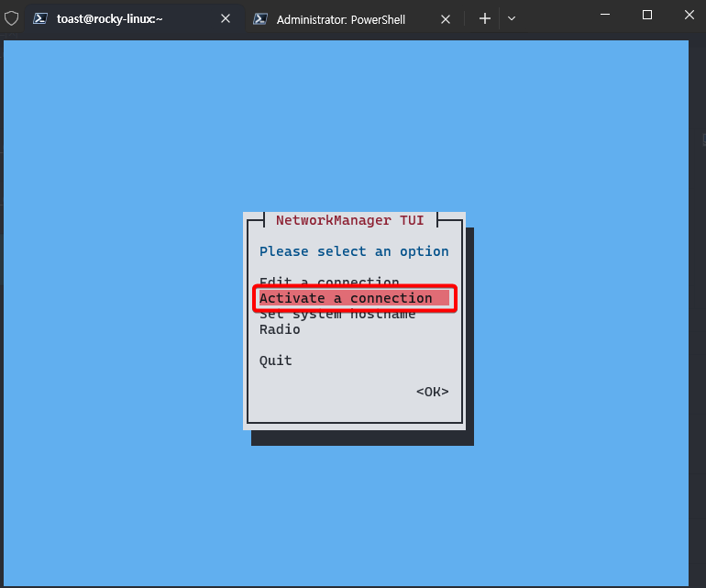Close the Administrator: PowerShell tab

(x=446, y=19)
